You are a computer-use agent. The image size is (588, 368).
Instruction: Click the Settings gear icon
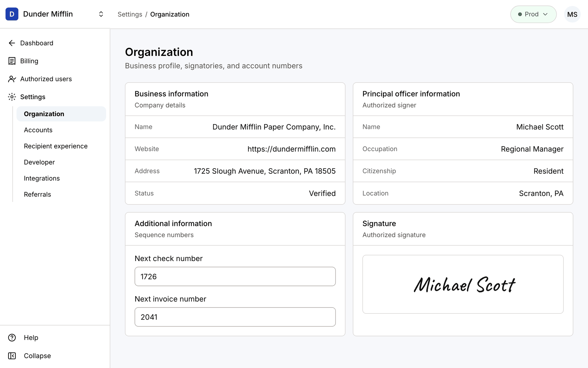click(12, 97)
